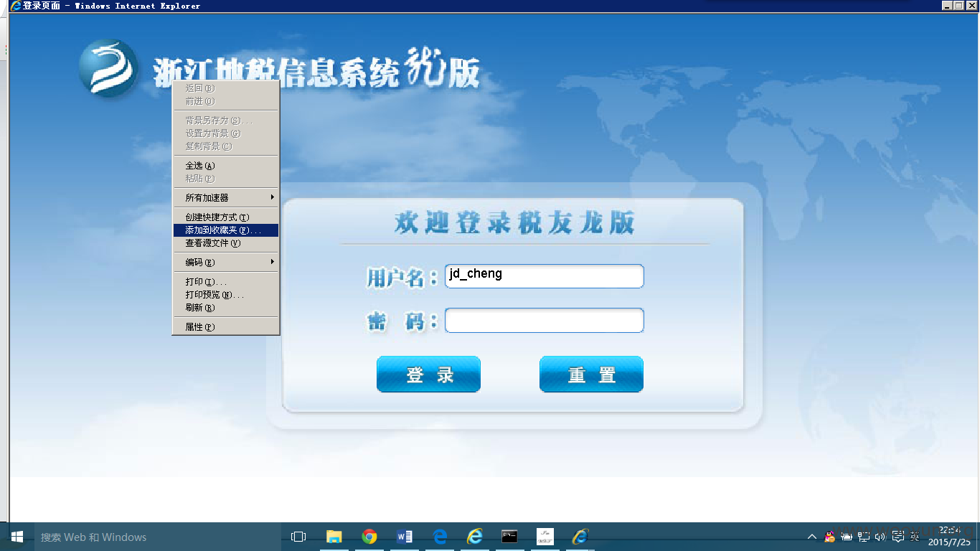Show hidden system tray icons
The height and width of the screenshot is (551, 980).
[x=812, y=537]
